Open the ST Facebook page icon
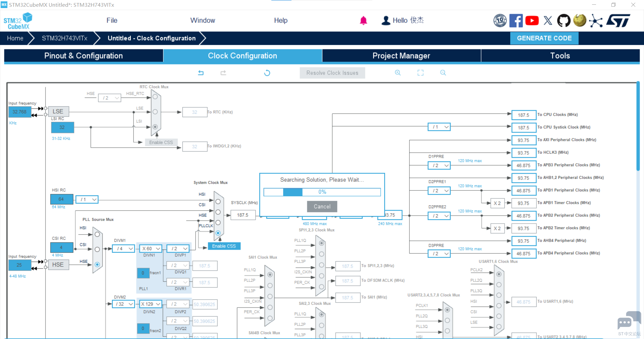 coord(516,20)
